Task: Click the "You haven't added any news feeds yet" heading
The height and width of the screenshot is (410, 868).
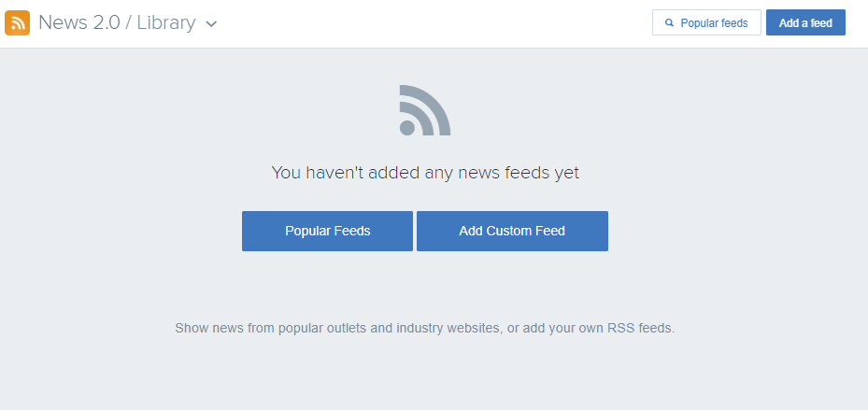Action: click(x=425, y=173)
